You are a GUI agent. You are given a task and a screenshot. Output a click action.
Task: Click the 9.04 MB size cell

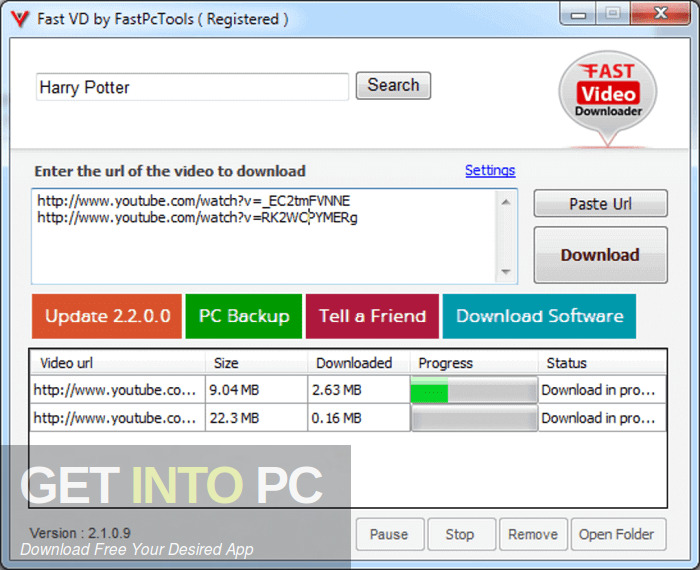256,390
